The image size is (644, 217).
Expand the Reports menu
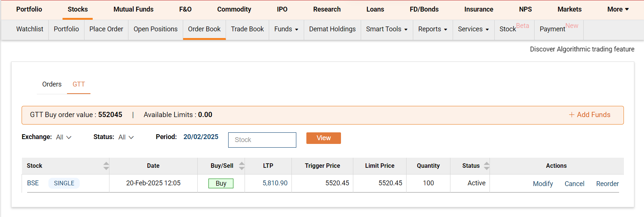point(432,29)
